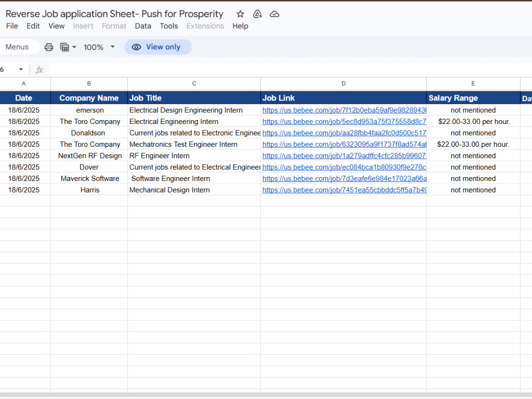Select column D header
Screen dimensions: 532x399
click(343, 84)
